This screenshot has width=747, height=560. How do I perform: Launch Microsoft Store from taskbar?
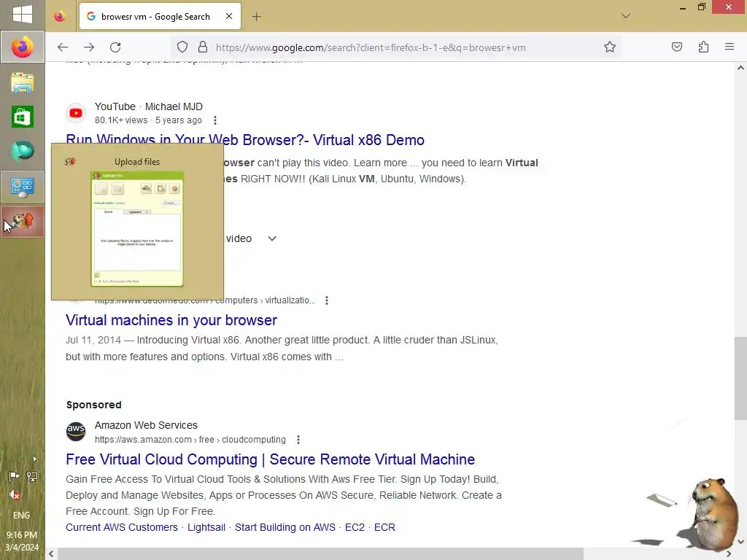tap(23, 117)
